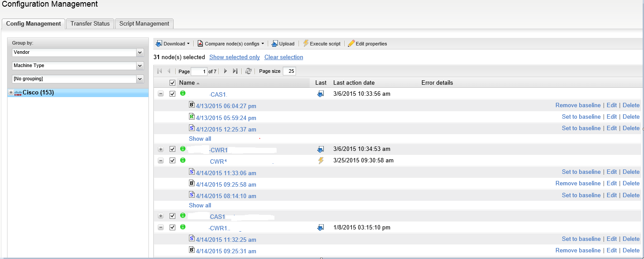644x259 pixels.
Task: Click the Page number input field
Action: [199, 71]
